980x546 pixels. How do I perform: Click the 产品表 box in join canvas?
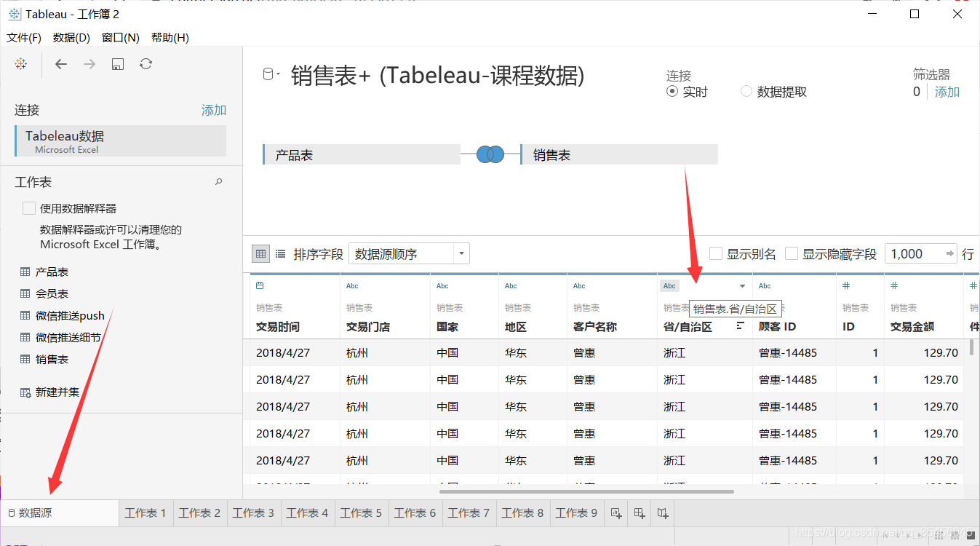(362, 154)
